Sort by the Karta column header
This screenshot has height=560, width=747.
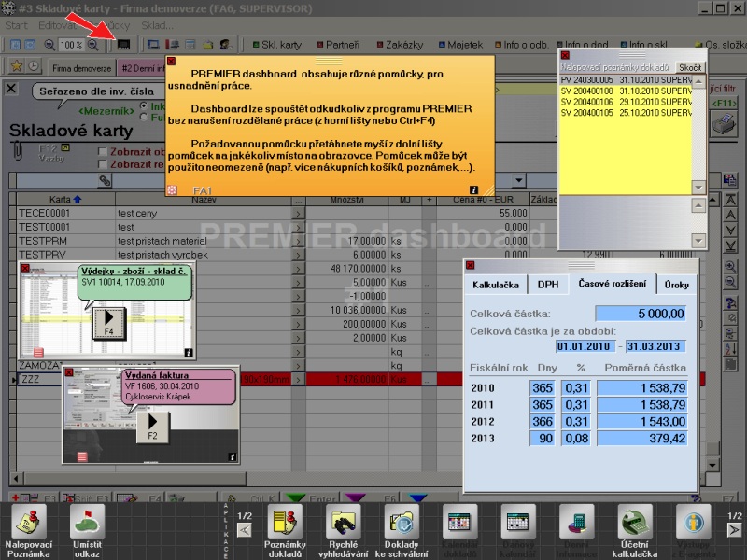pyautogui.click(x=65, y=199)
